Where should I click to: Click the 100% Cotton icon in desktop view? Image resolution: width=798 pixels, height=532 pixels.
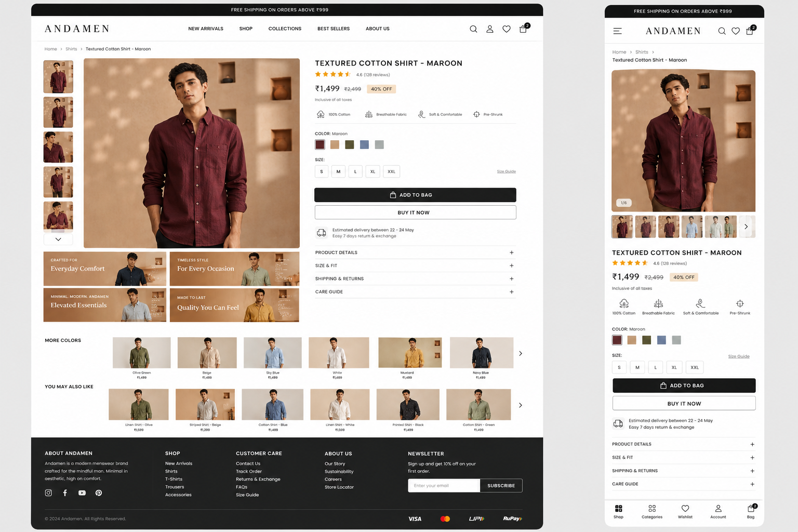(321, 114)
